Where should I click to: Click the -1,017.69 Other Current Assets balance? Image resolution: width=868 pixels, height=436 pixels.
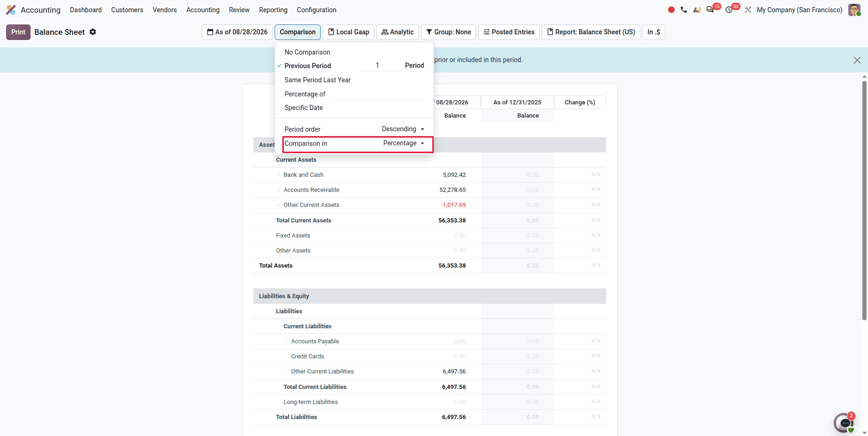click(453, 205)
